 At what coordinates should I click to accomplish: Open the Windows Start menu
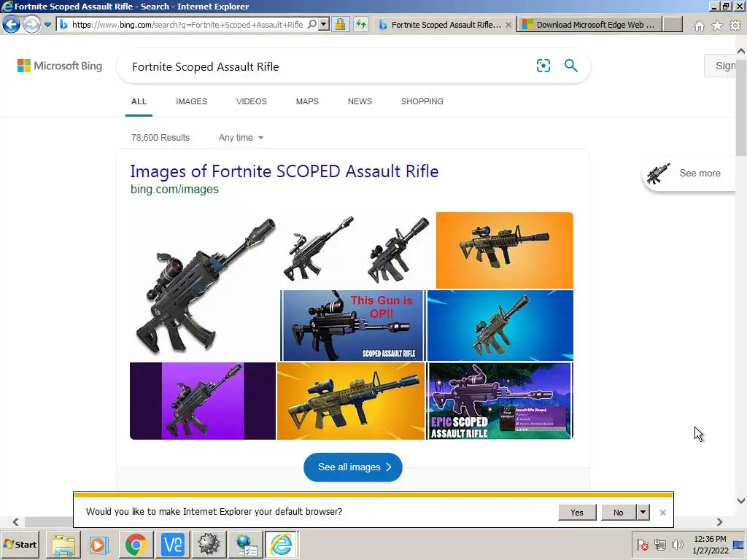pos(20,544)
